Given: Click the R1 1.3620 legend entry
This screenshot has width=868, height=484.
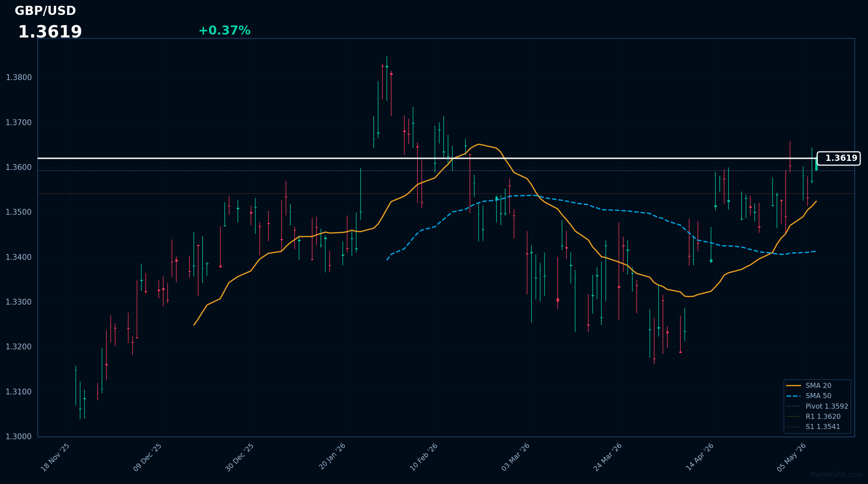Looking at the screenshot, I should click(x=813, y=417).
